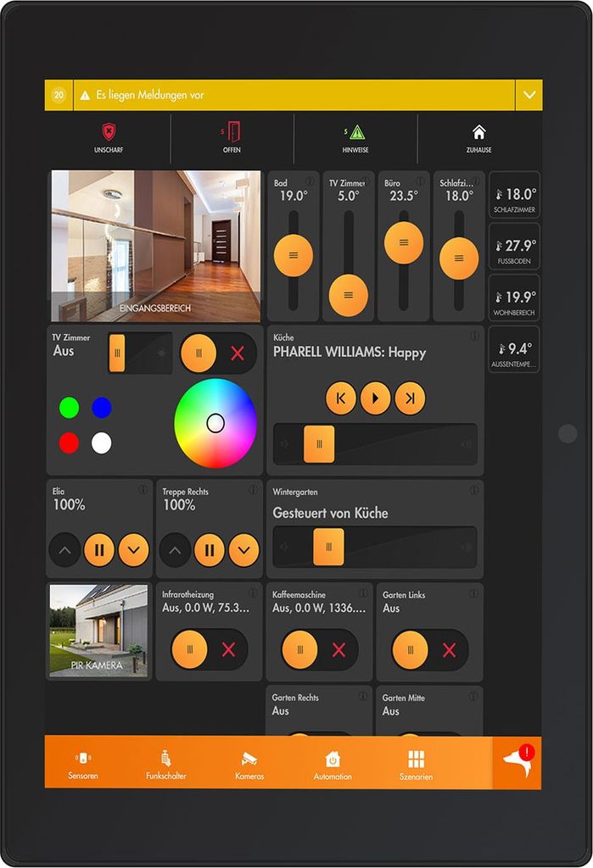The image size is (593, 868).
Task: Click the Unscharf alarm shield icon
Action: 109,132
